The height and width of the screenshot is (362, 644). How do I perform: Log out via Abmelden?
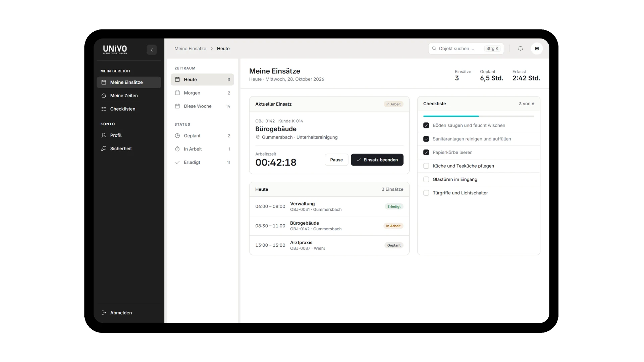pos(129,313)
